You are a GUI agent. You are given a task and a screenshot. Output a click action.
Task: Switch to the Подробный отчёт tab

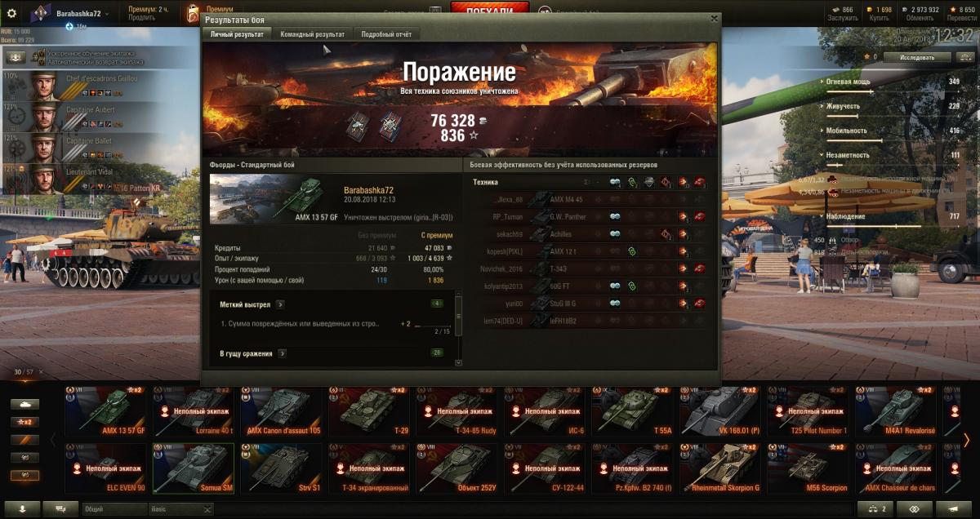coord(386,34)
